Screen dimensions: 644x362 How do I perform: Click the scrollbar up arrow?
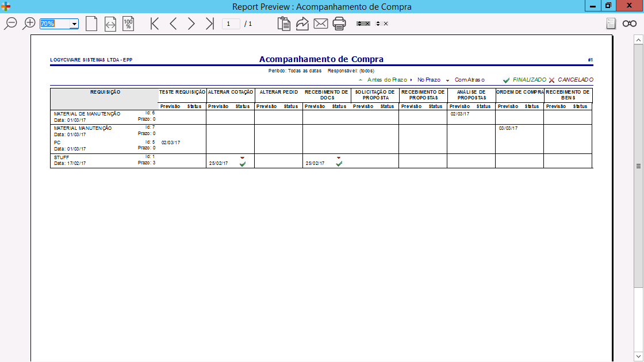click(638, 39)
